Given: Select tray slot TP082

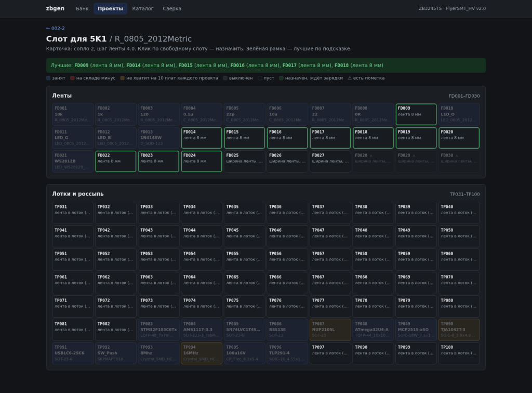Looking at the screenshot, I should 116,330.
